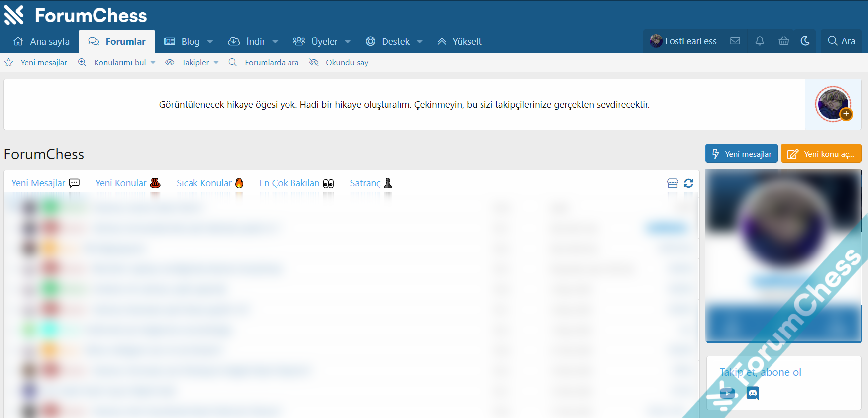This screenshot has height=418, width=868.
Task: Click the Yeni konu aç button
Action: [821, 154]
